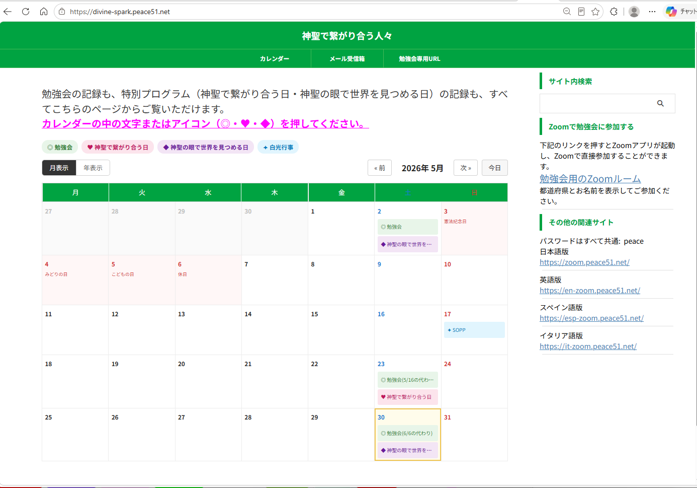Select the サイト内検索 sidebar heading
Screen dimensions: 697x488
[x=570, y=81]
